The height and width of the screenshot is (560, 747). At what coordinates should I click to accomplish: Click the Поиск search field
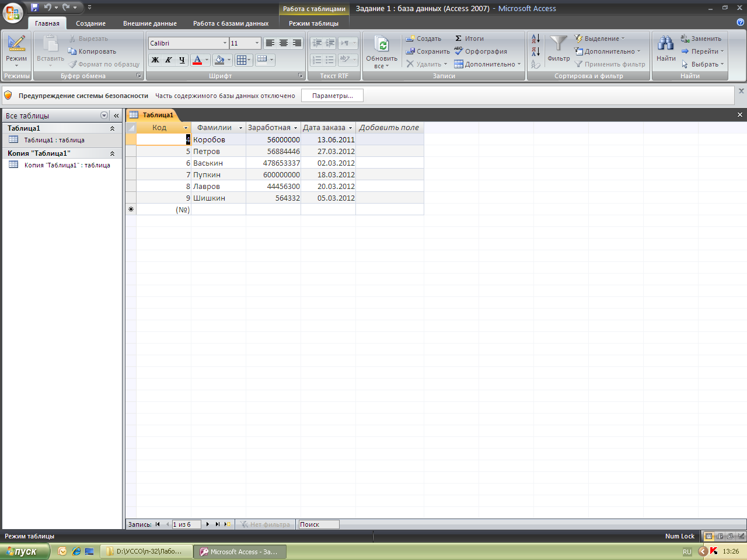point(319,524)
